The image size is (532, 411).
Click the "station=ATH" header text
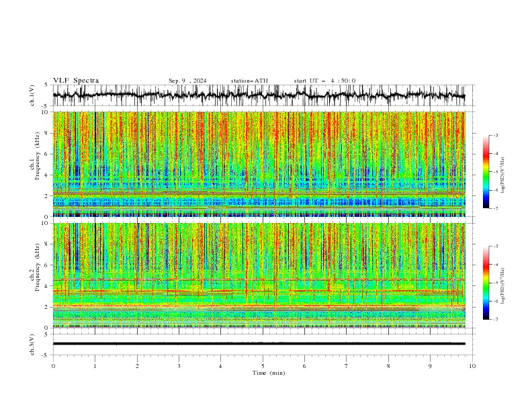249,81
